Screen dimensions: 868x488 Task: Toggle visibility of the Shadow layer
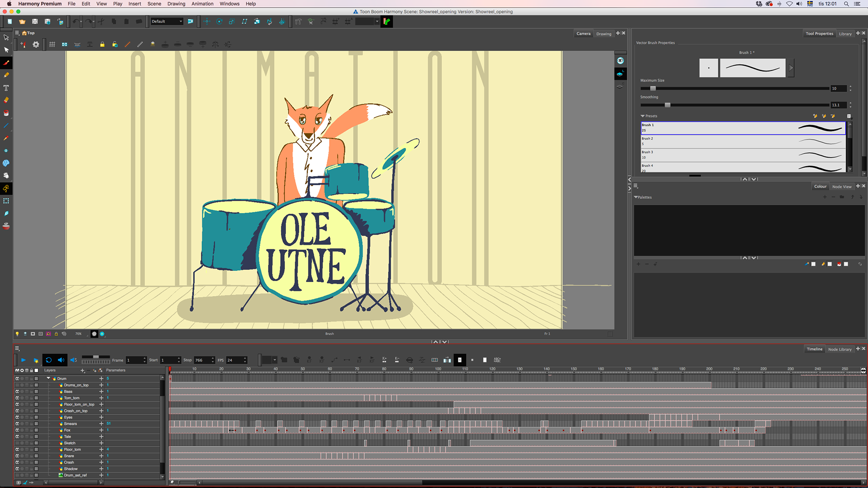17,469
